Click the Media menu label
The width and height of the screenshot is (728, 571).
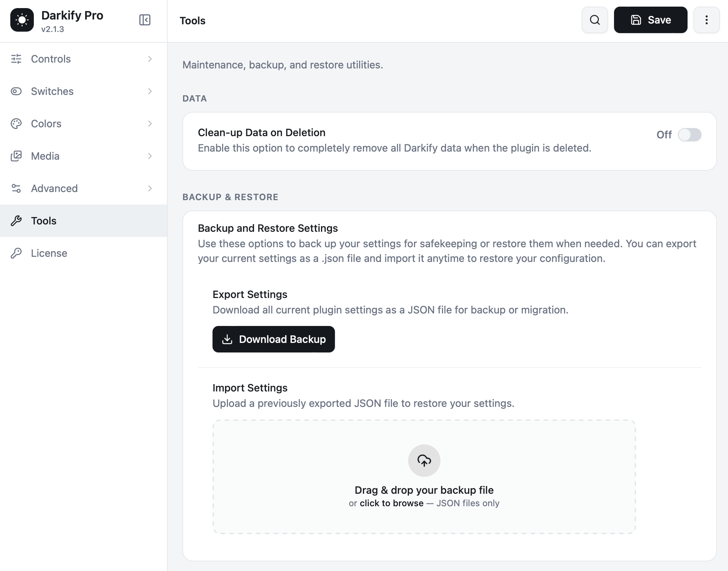[x=45, y=156]
